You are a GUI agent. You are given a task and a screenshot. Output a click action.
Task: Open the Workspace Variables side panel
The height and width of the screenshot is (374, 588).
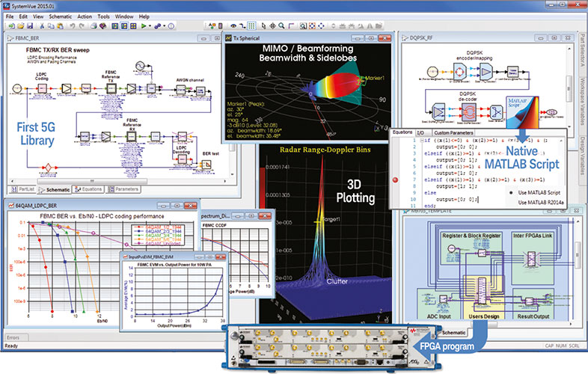pyautogui.click(x=581, y=101)
